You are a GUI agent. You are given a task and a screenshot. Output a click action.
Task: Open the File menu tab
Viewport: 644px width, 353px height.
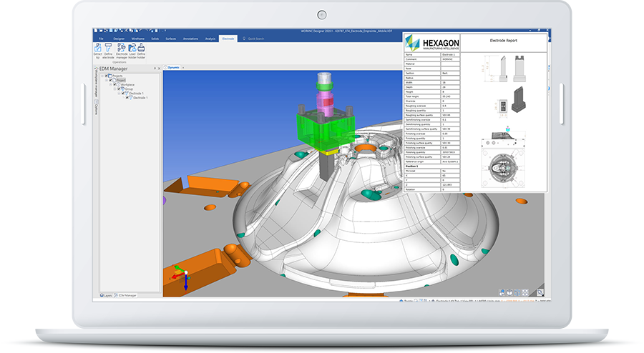tap(101, 39)
